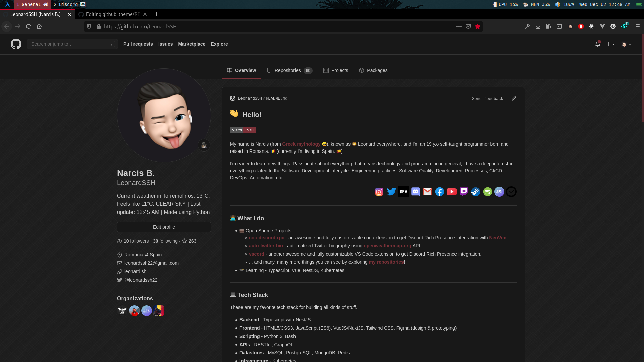Click the GitHub octocat home logo
644x362 pixels.
click(16, 44)
